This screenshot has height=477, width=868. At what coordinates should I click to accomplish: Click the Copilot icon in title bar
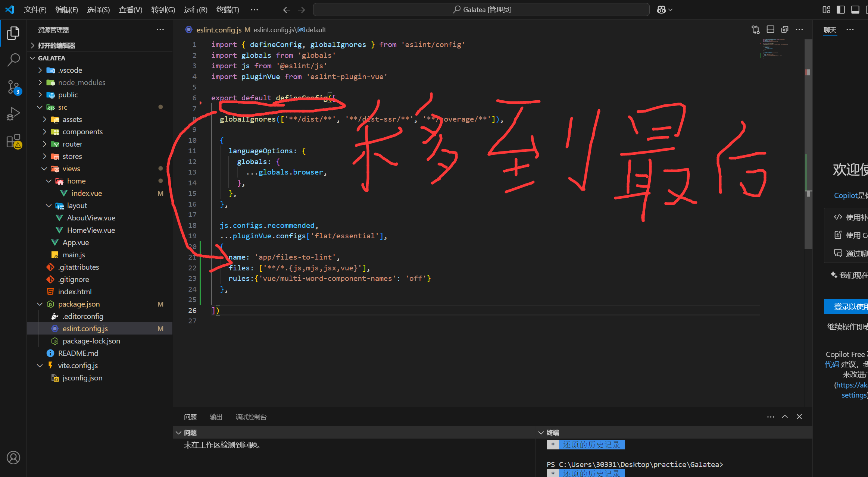pos(661,10)
